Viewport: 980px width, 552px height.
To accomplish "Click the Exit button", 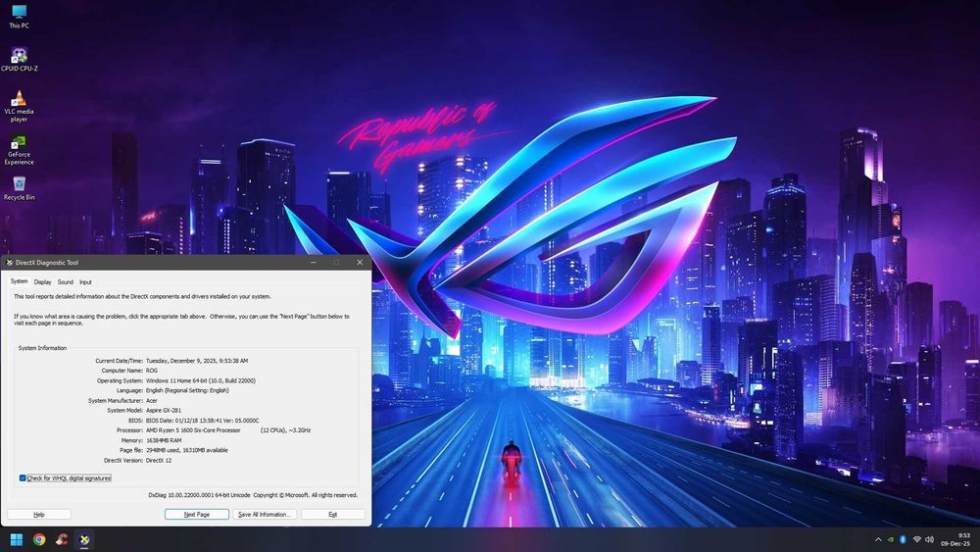I will coord(333,515).
